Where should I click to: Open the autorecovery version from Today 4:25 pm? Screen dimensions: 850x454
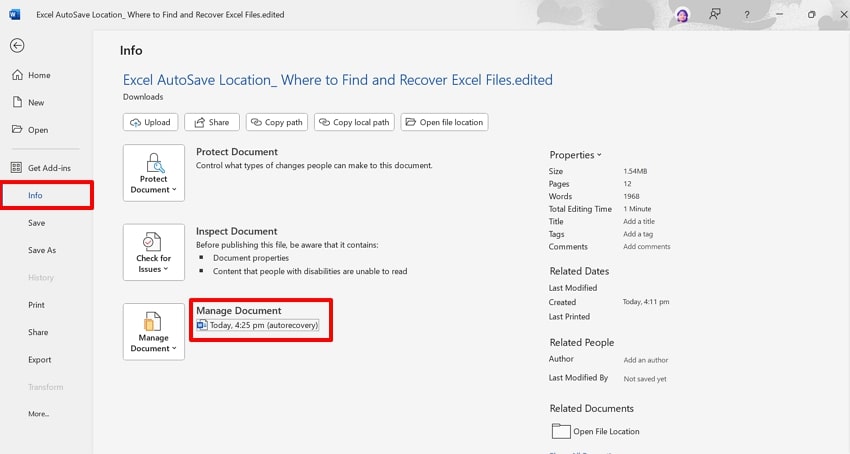pos(258,325)
